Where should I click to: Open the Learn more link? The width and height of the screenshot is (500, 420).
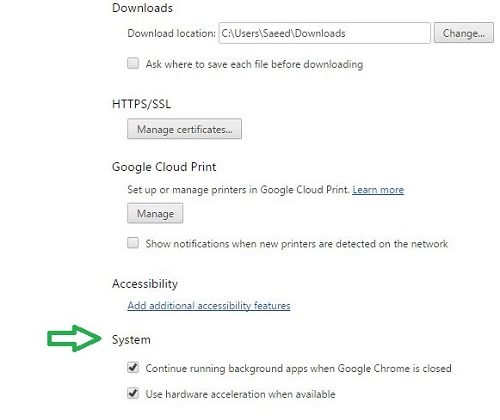pyautogui.click(x=378, y=190)
